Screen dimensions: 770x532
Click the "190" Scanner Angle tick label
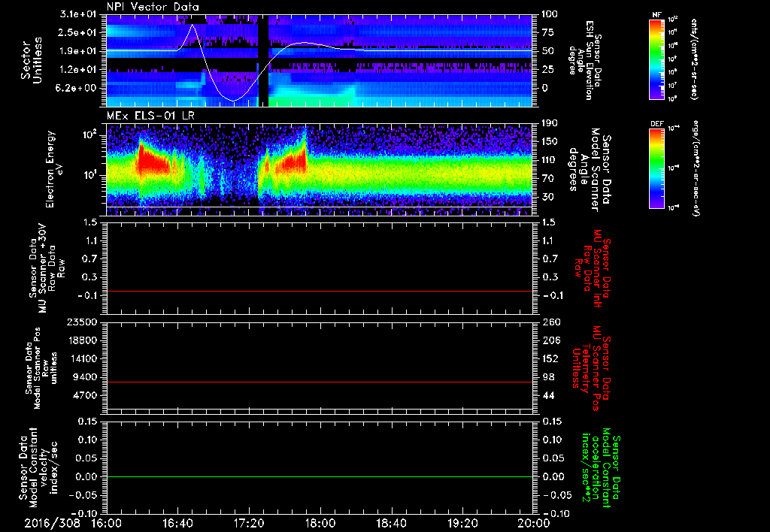tap(550, 123)
